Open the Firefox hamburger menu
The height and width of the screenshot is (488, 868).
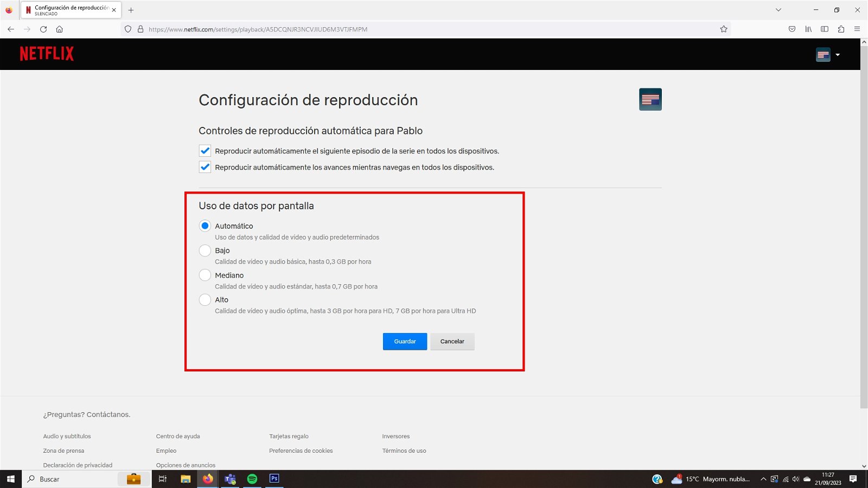pyautogui.click(x=857, y=29)
